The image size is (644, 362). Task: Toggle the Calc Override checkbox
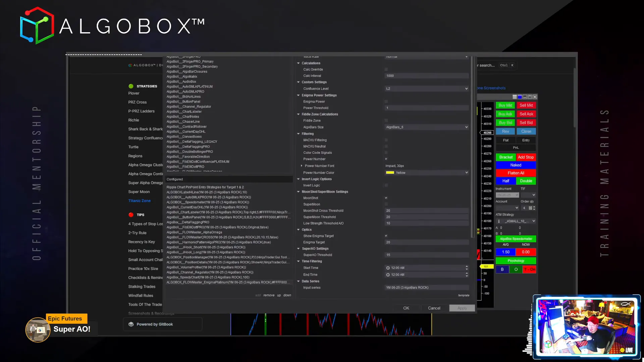(386, 69)
